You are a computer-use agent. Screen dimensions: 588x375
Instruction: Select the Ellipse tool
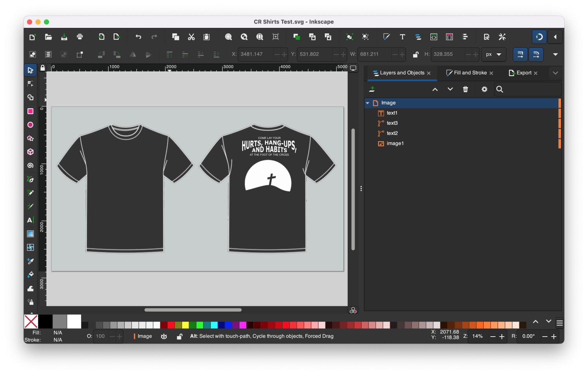coord(30,125)
